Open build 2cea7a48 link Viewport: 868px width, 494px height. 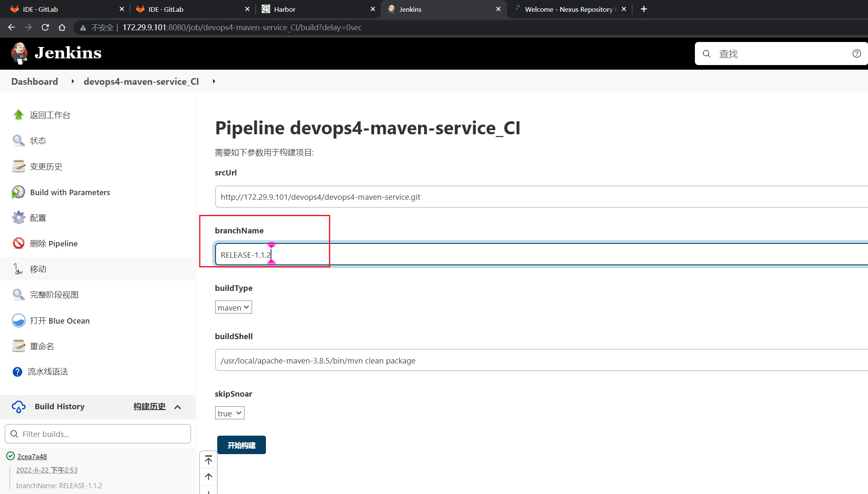point(32,456)
